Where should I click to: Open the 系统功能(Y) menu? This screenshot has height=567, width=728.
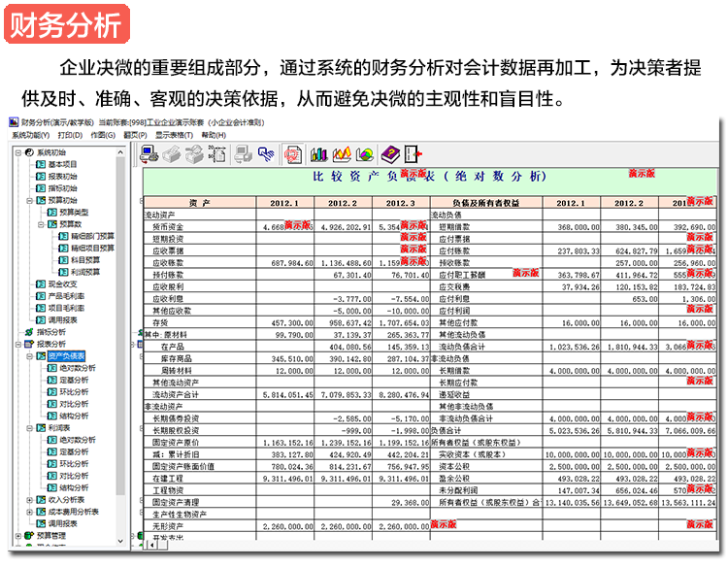tap(31, 135)
